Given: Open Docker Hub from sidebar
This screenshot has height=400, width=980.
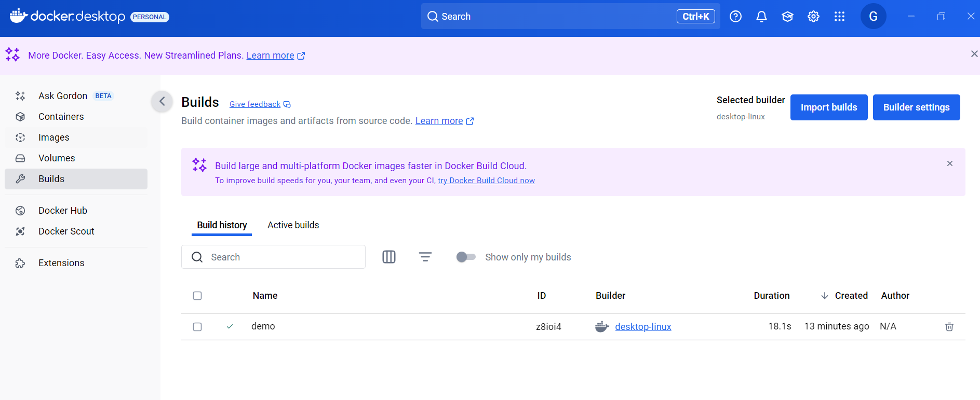Looking at the screenshot, I should 76,211.
